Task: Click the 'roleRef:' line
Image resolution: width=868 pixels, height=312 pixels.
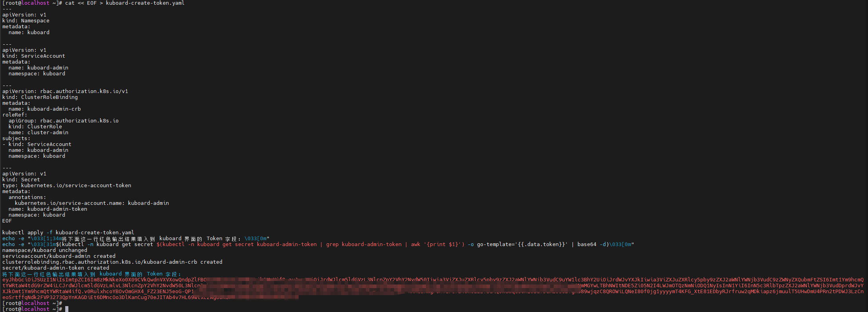Action: click(15, 115)
